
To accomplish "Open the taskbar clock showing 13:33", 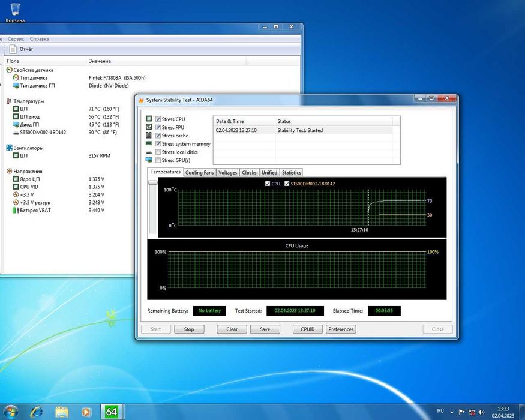I will [x=503, y=412].
